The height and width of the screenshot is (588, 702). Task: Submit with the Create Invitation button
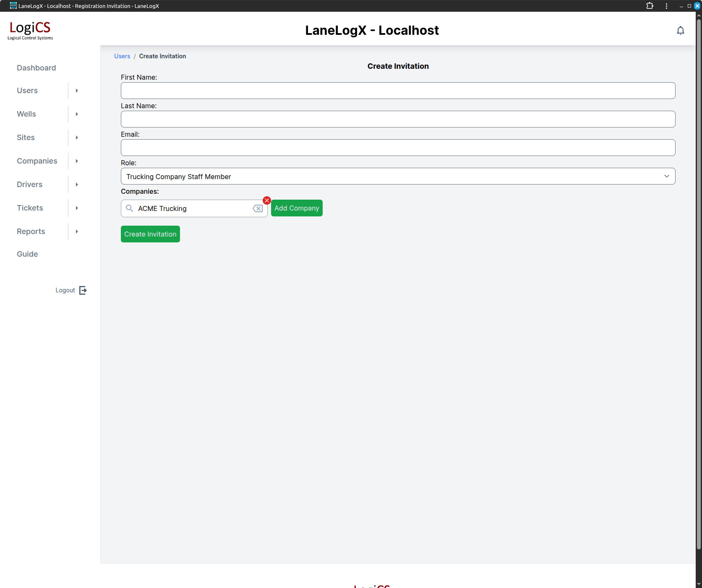click(x=150, y=234)
